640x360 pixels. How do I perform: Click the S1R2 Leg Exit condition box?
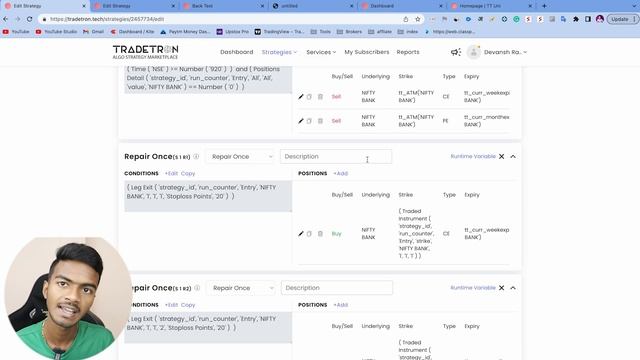(x=208, y=328)
